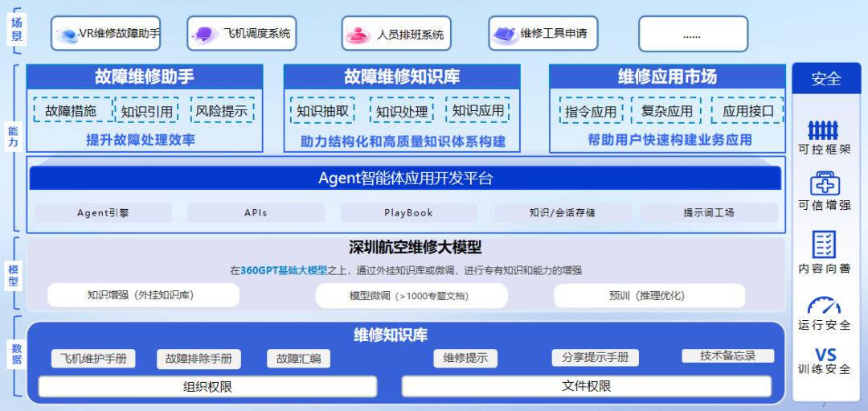Click the VS 训练安全 icon

825,355
